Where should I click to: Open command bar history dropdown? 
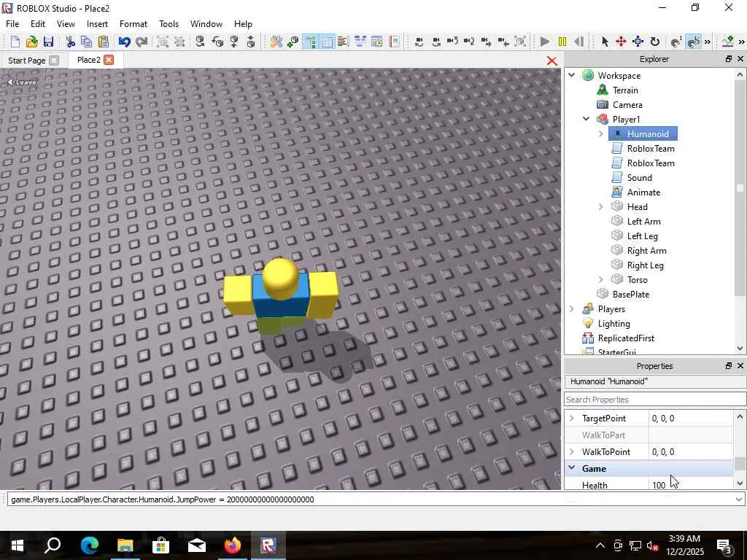coord(739,499)
